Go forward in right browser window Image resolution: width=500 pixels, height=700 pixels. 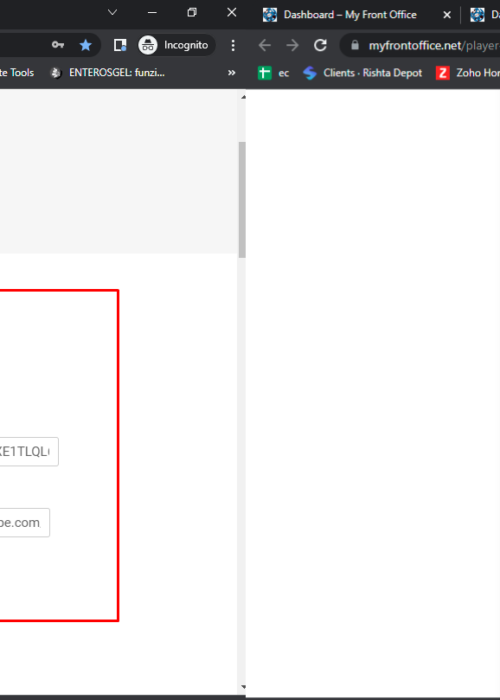pyautogui.click(x=292, y=45)
